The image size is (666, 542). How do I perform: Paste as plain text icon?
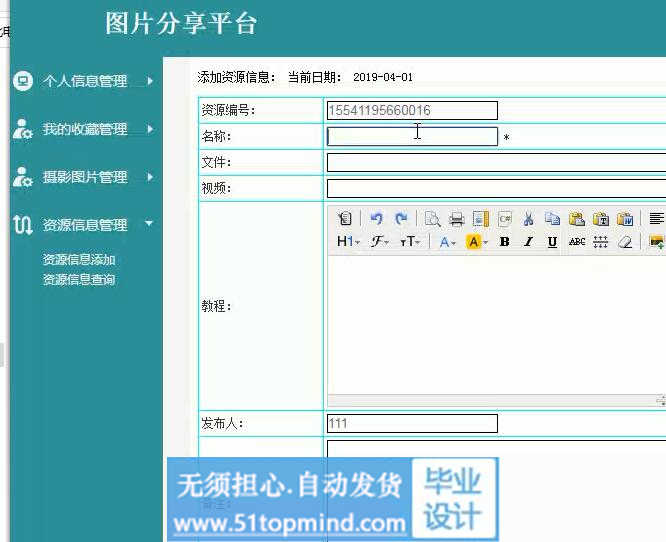coord(601,219)
